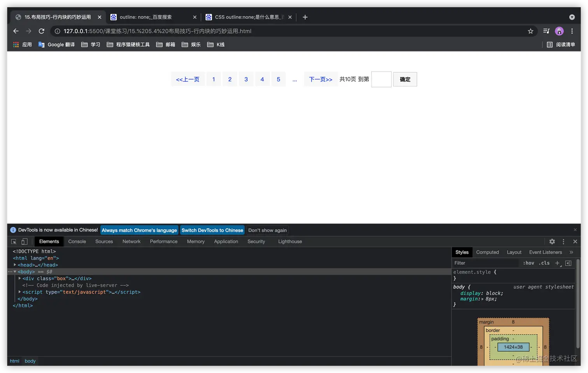The height and width of the screenshot is (373, 588).
Task: Go to page 4 in pagination
Action: point(262,79)
